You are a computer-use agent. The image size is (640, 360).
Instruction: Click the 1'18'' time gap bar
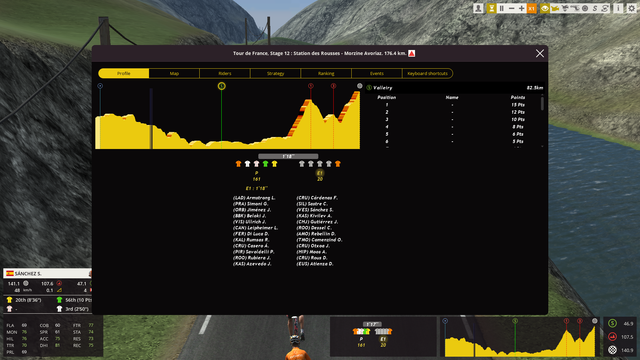click(288, 156)
